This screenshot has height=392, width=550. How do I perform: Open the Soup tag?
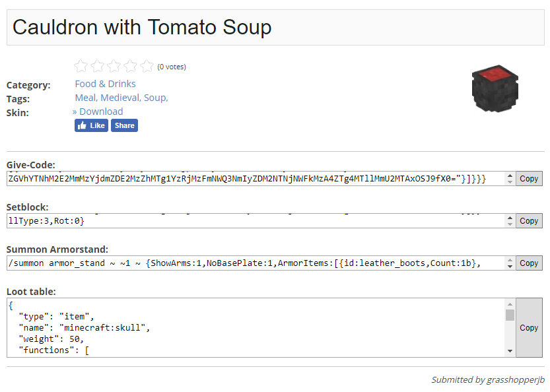click(x=155, y=98)
